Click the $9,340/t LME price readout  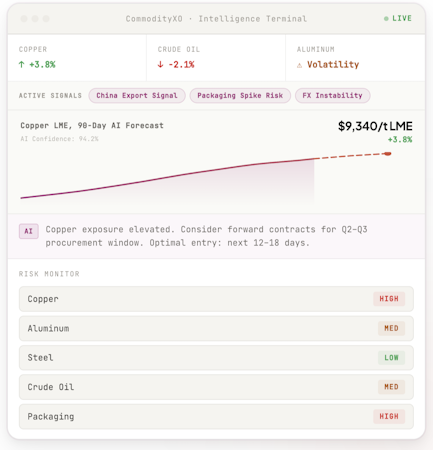click(375, 126)
